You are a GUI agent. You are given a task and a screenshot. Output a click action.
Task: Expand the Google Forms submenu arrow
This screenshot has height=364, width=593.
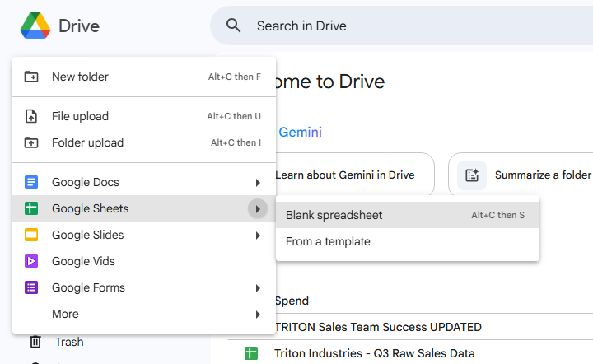pos(258,287)
